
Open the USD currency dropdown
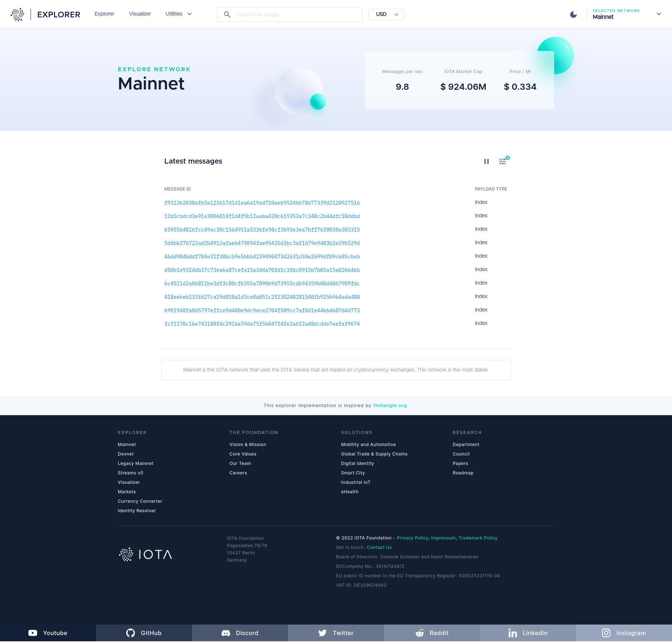[386, 14]
